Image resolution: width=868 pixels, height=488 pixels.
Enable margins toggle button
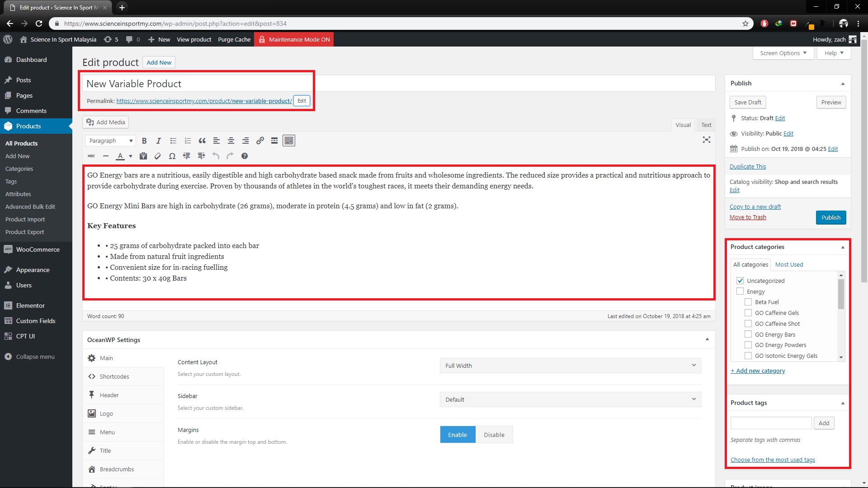(458, 435)
